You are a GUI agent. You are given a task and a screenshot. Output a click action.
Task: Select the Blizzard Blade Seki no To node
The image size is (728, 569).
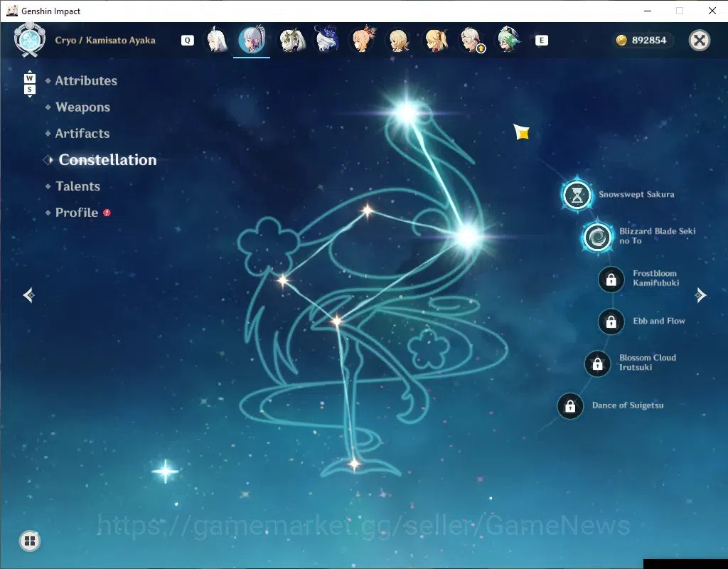tap(597, 237)
